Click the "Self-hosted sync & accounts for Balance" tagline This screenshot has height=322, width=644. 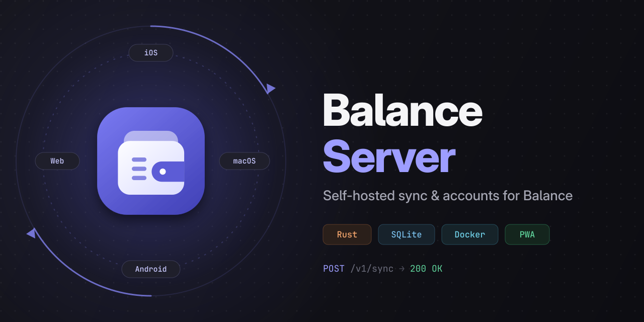click(x=448, y=196)
